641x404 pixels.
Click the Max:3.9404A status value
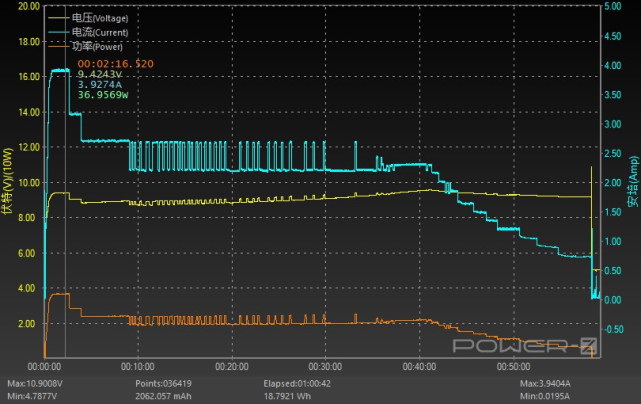(545, 384)
